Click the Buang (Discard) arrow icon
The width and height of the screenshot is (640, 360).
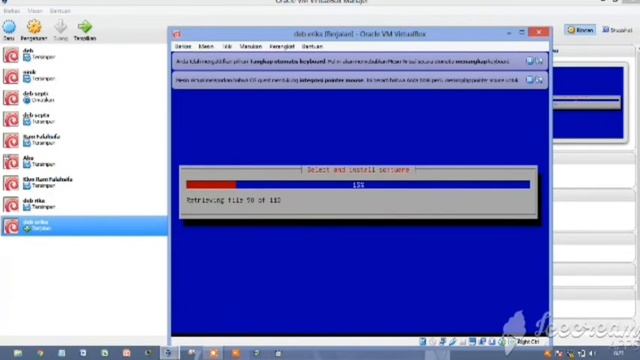60,27
